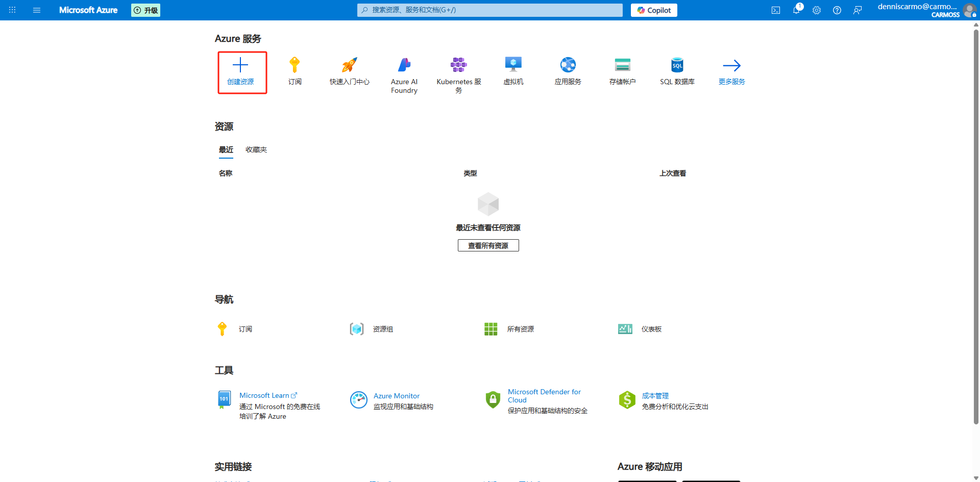This screenshot has width=980, height=482.
Task: Select the Virtual Machines (虚拟机) icon
Action: [513, 65]
